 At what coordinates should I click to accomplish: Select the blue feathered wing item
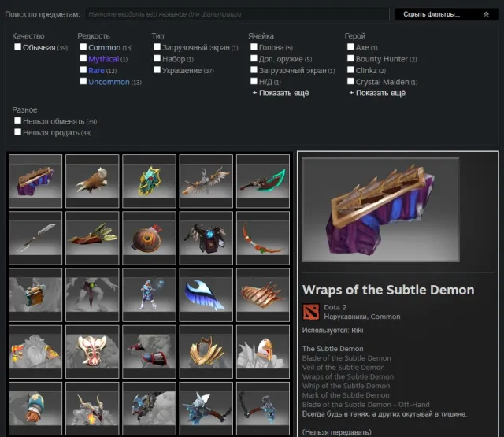(x=206, y=295)
